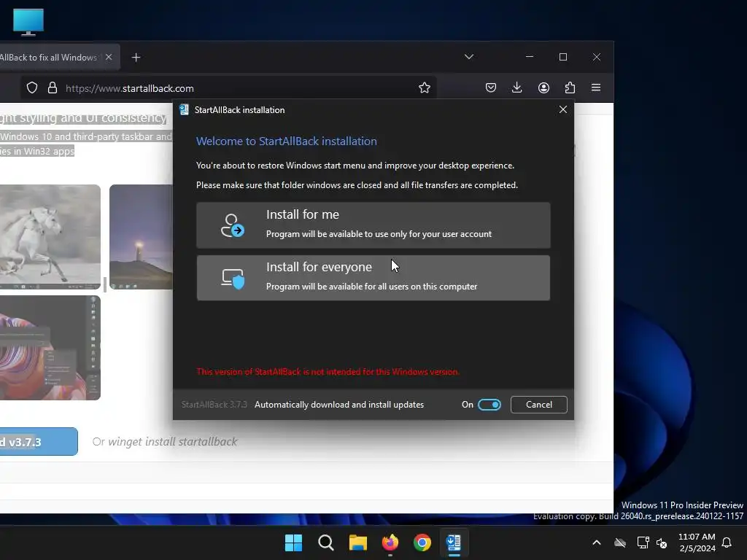The width and height of the screenshot is (747, 560).
Task: Open the colorful swirl screenshot thumbnail
Action: tap(50, 348)
